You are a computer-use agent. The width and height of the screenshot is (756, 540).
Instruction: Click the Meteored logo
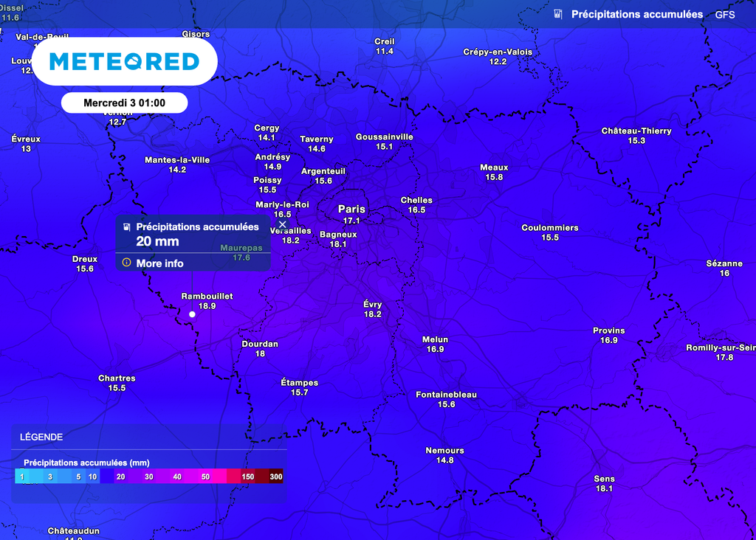[124, 62]
